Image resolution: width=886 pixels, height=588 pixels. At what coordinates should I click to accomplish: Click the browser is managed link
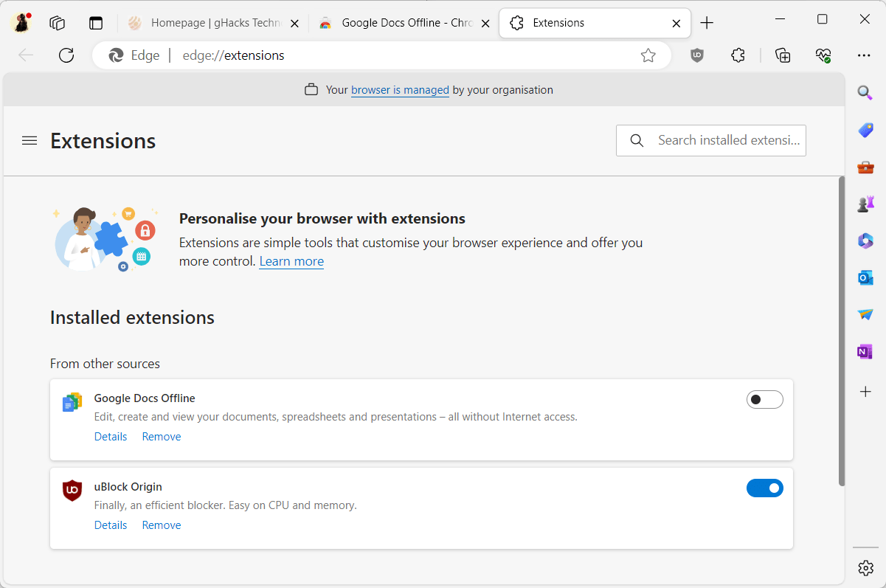400,89
